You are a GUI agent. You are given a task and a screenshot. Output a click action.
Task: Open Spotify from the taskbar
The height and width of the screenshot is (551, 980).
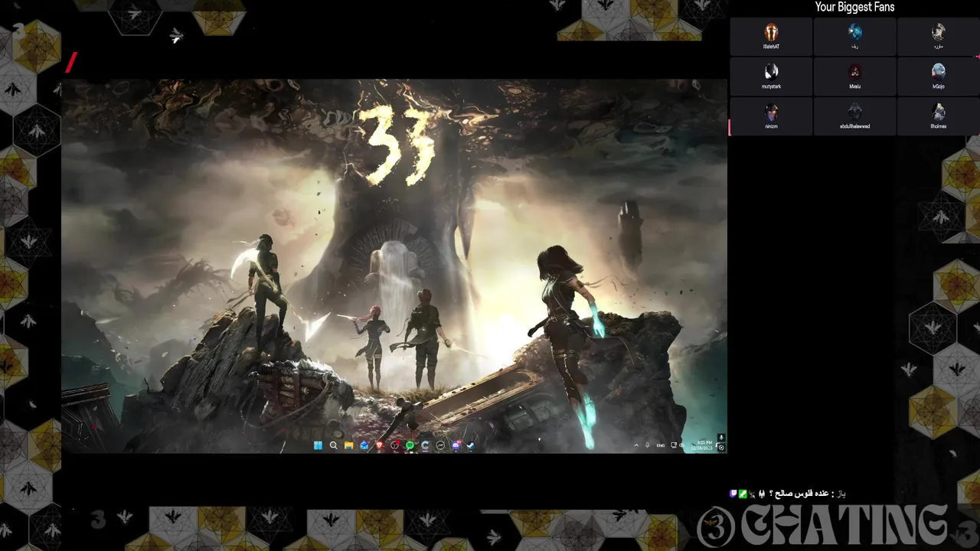click(410, 445)
